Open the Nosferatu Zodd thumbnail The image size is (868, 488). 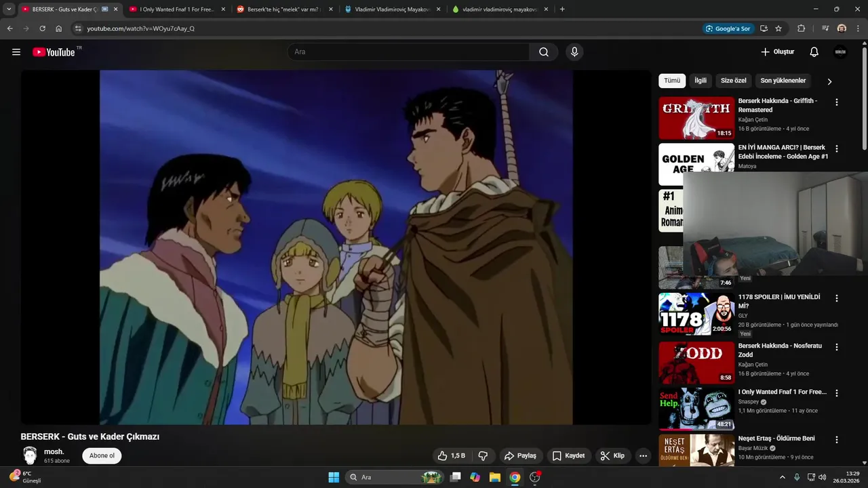(x=696, y=363)
